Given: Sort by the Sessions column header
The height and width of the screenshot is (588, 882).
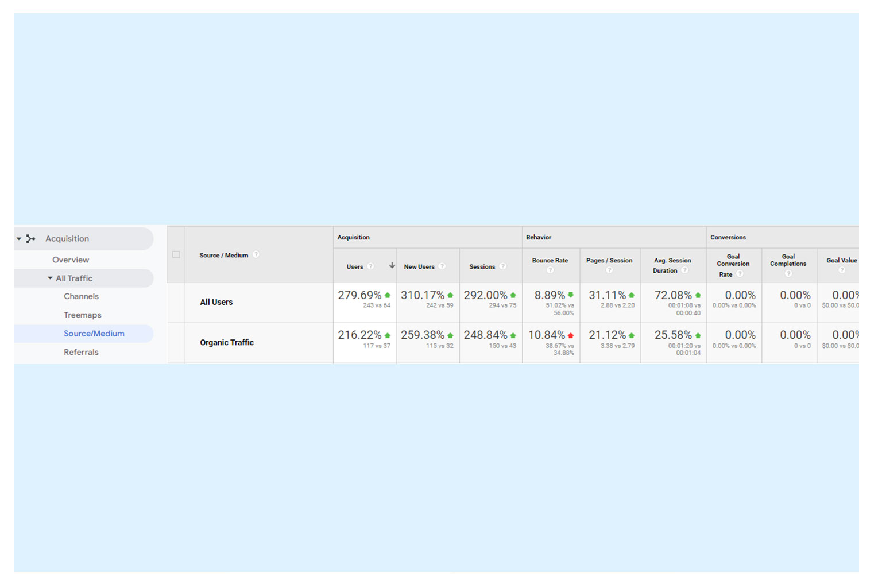Looking at the screenshot, I should click(482, 266).
